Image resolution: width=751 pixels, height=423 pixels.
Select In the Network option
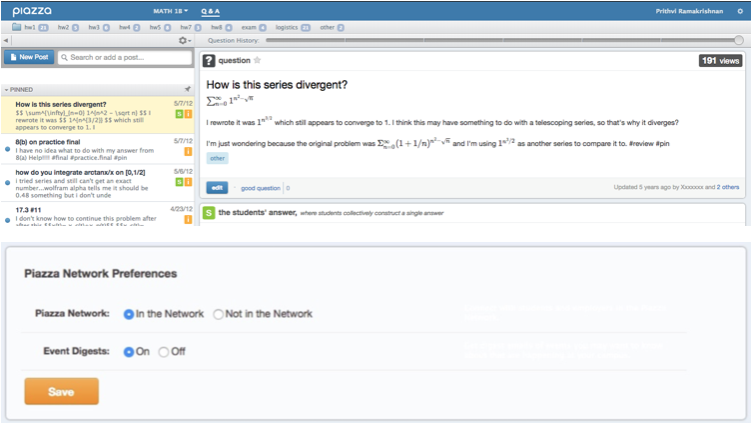point(128,314)
